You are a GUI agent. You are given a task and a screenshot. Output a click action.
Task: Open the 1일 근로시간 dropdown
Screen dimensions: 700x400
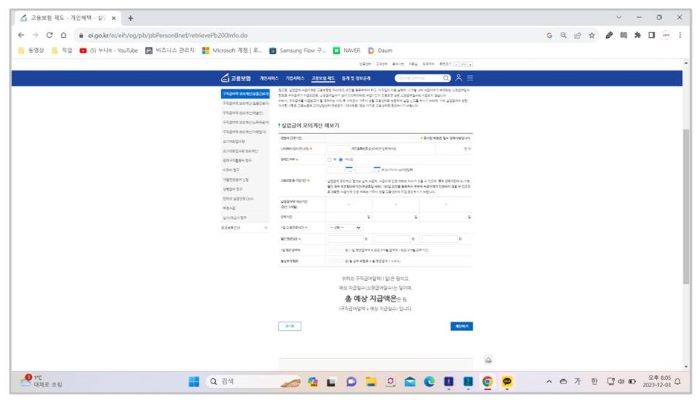coord(345,228)
